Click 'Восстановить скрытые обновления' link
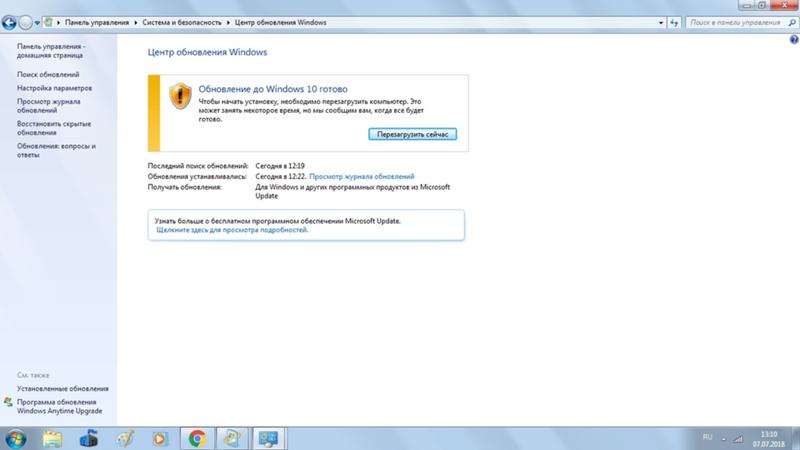The width and height of the screenshot is (800, 450). pos(54,128)
